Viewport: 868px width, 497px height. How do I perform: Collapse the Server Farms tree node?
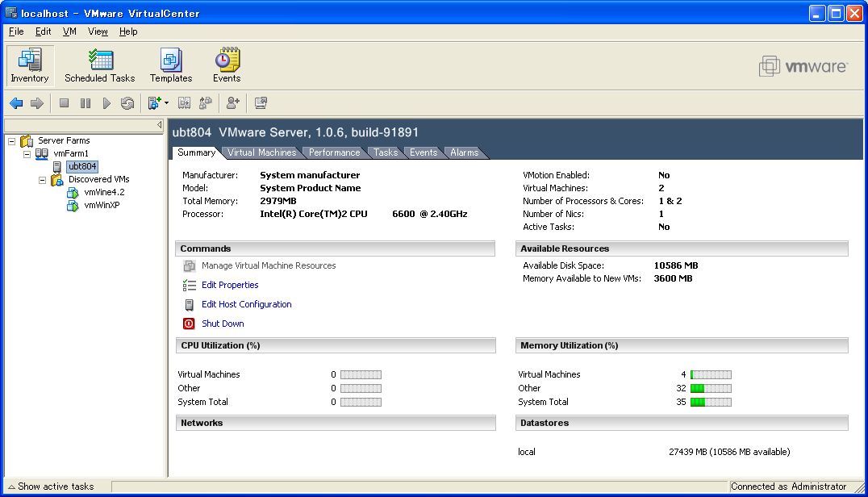(x=11, y=141)
